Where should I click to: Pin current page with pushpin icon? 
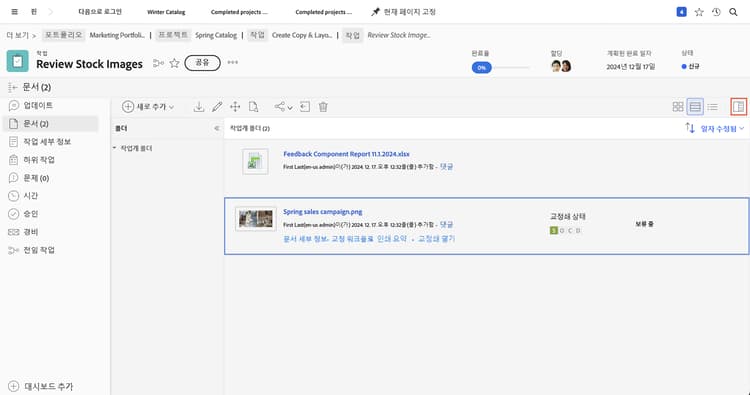click(375, 12)
